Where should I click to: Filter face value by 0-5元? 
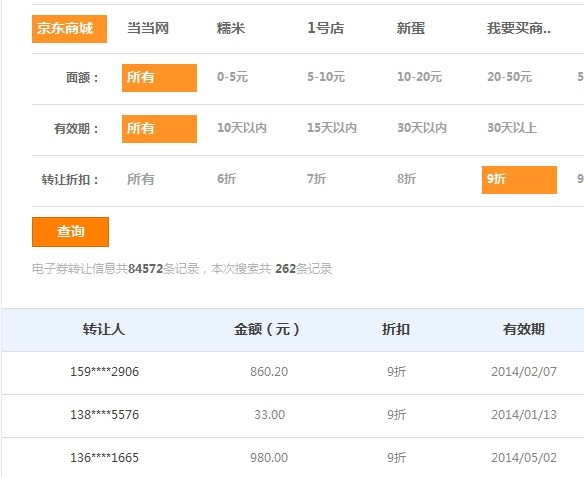pyautogui.click(x=232, y=77)
